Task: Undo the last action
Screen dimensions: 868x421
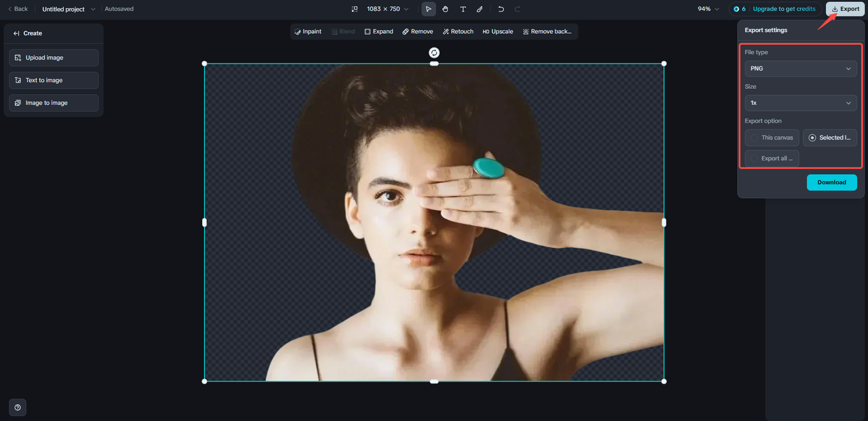Action: [501, 9]
